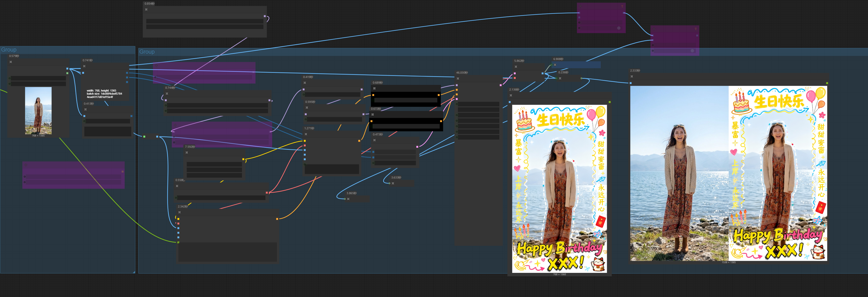The image size is (868, 297).
Task: Click the first widget field in the 0.579秒 node
Action: [38, 78]
